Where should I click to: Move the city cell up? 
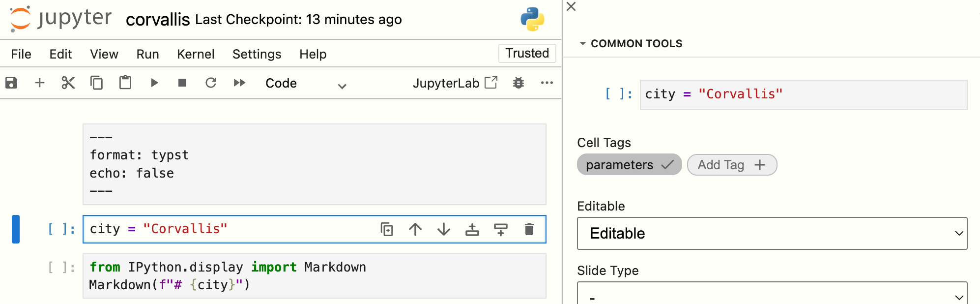[415, 229]
